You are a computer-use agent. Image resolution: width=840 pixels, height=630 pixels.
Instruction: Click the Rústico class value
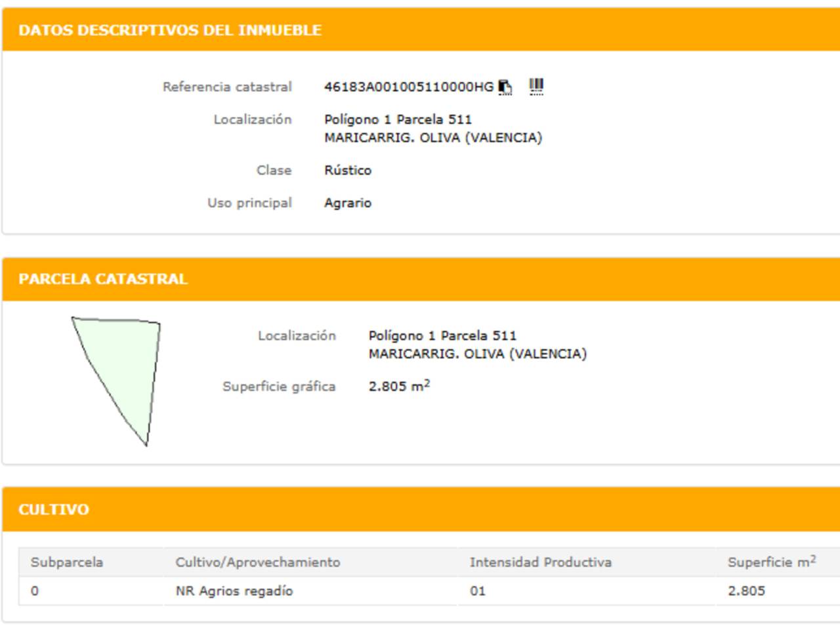click(348, 170)
